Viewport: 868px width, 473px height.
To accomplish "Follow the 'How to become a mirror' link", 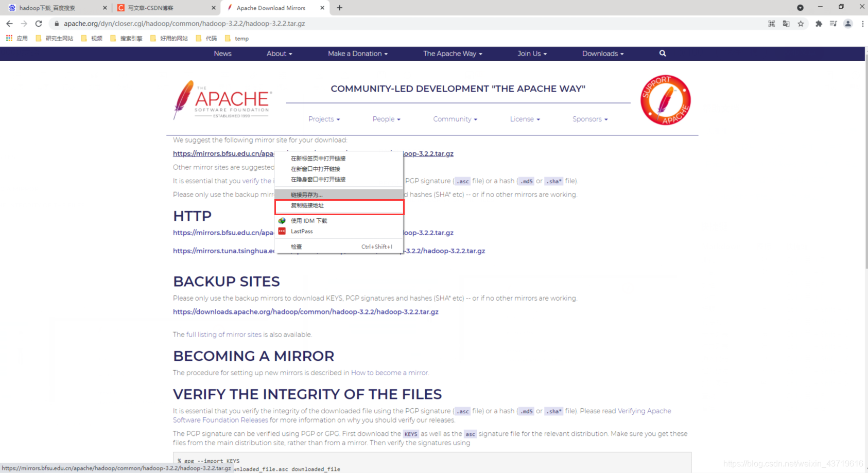I will 389,373.
